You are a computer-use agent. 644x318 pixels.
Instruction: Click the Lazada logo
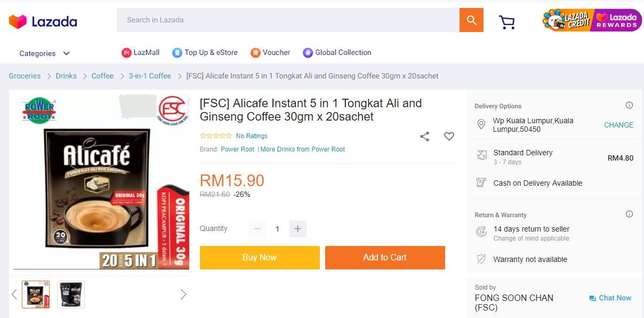tap(43, 22)
